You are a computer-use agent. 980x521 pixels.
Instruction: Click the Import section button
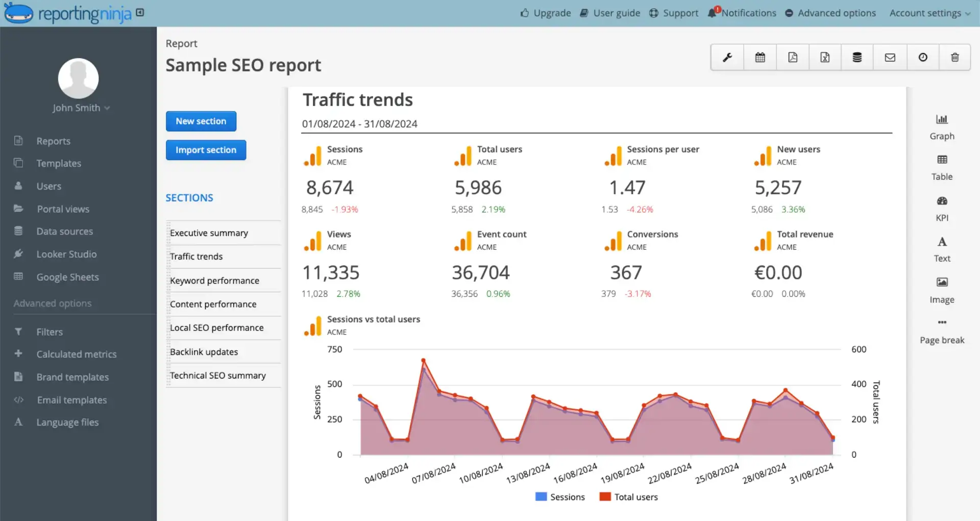tap(206, 150)
